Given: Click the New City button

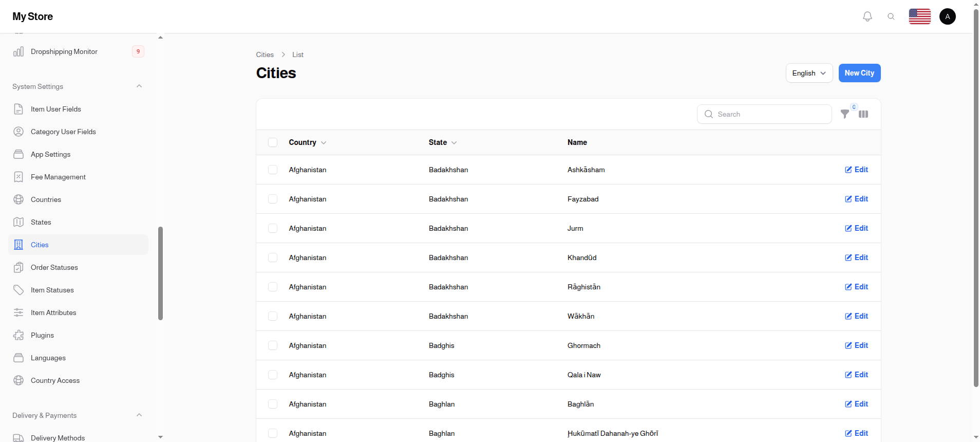Looking at the screenshot, I should (859, 73).
